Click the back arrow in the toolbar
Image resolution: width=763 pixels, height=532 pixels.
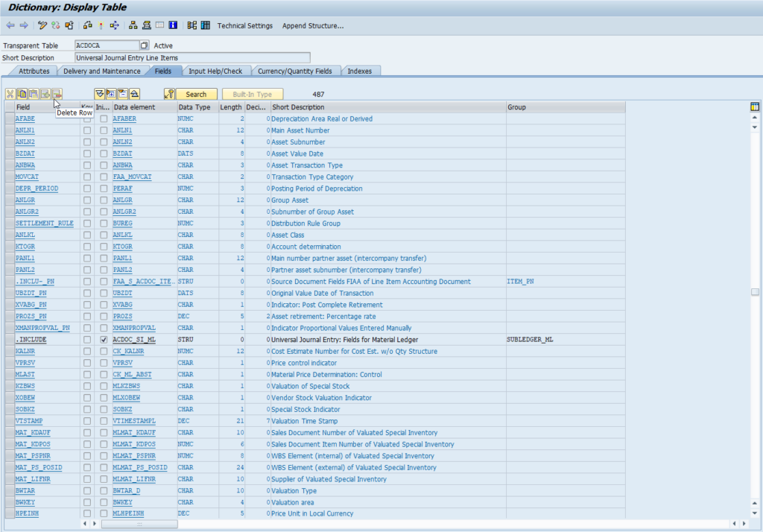click(10, 25)
